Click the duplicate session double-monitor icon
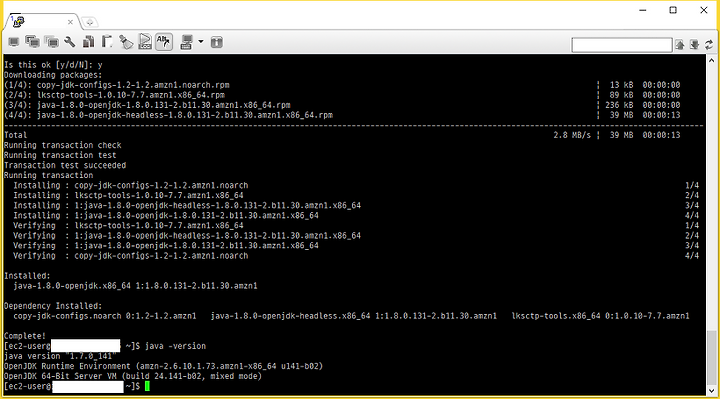Viewport: 720px width, 399px height. [33, 42]
